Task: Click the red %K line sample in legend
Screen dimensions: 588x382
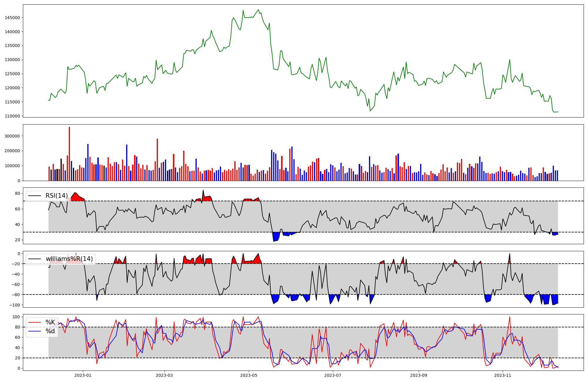Action: [x=34, y=322]
